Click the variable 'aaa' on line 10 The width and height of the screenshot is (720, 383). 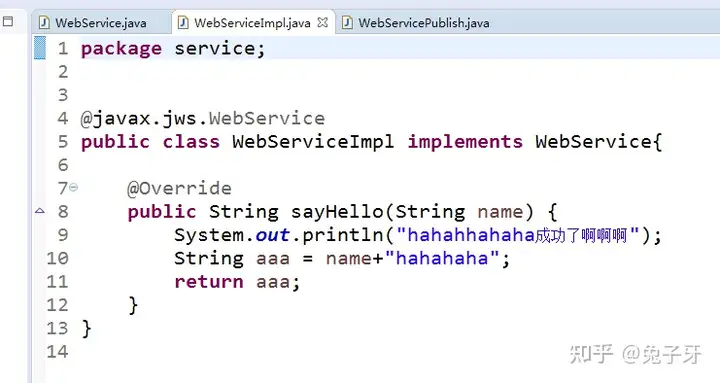coord(273,259)
